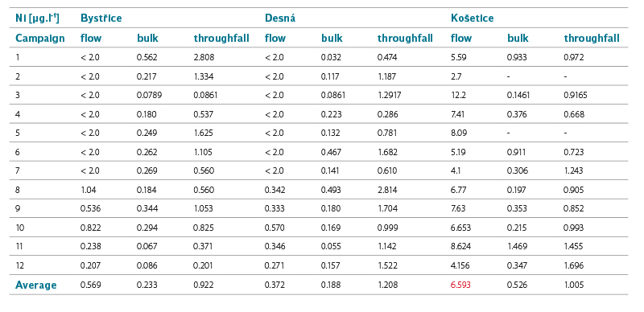Click the Average row label
This screenshot has height=312, width=644.
pos(36,285)
